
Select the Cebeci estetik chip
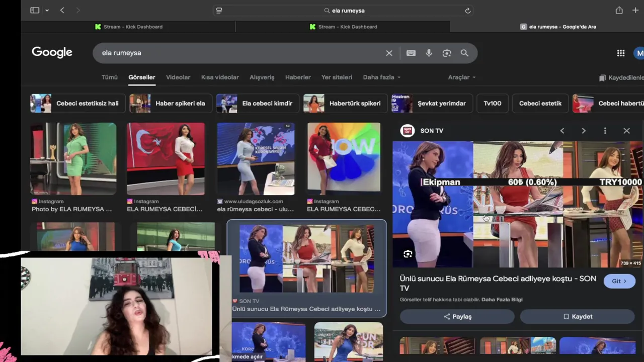coord(540,103)
